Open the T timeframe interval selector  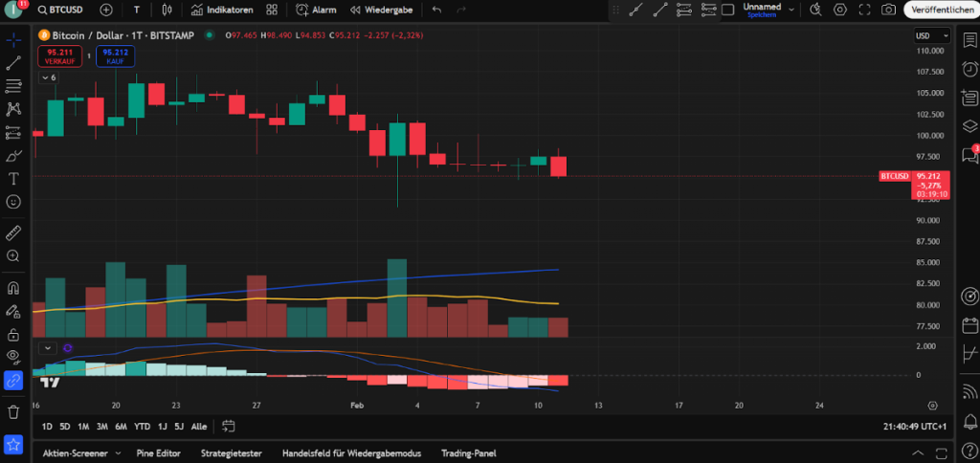[136, 10]
